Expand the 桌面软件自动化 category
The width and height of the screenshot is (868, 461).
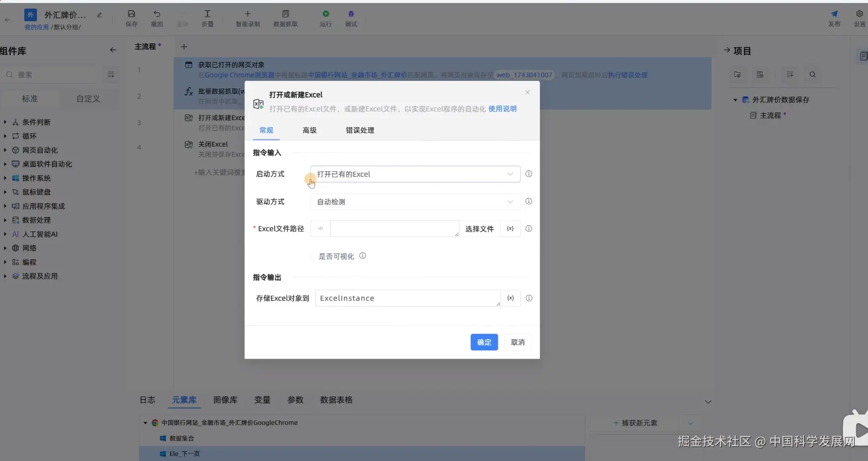click(x=5, y=164)
